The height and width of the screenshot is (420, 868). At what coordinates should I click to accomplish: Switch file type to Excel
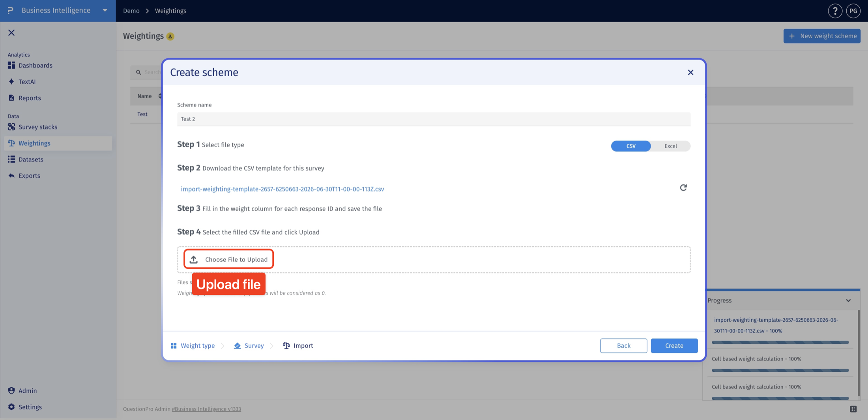tap(670, 146)
